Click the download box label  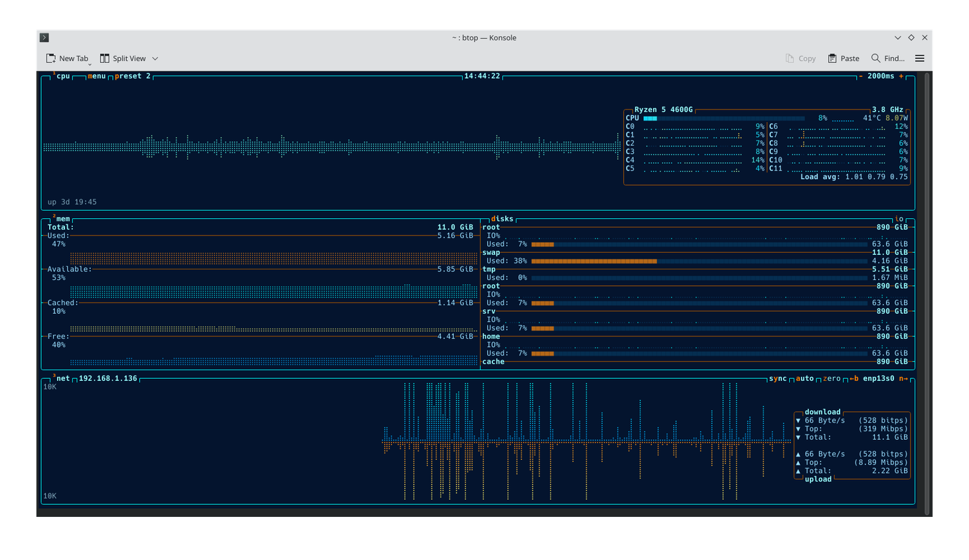click(822, 412)
